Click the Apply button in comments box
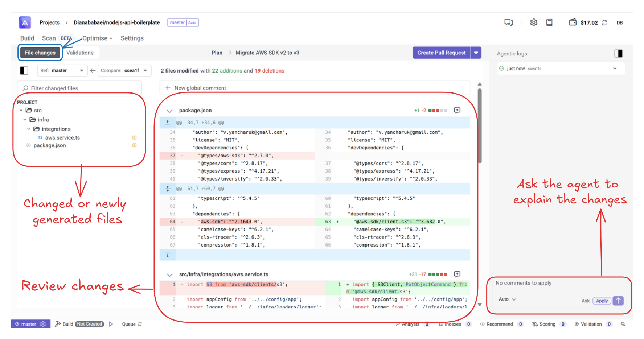644x339 pixels. tap(602, 301)
